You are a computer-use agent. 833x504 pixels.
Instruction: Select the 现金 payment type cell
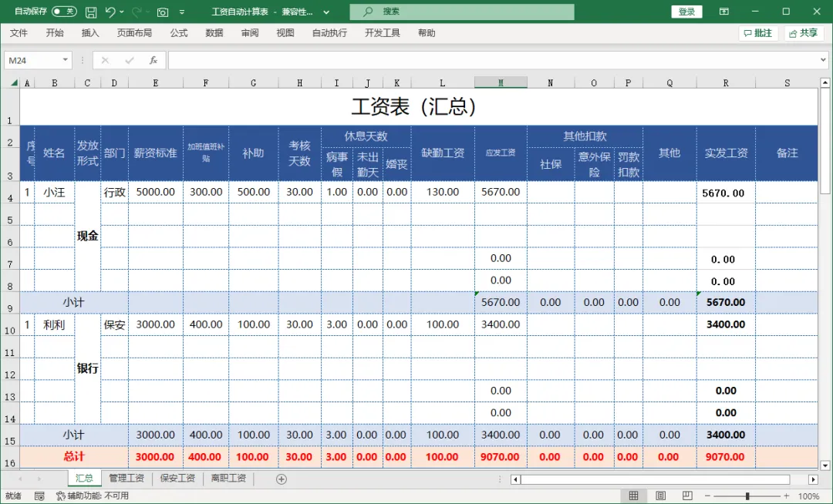[x=88, y=236]
